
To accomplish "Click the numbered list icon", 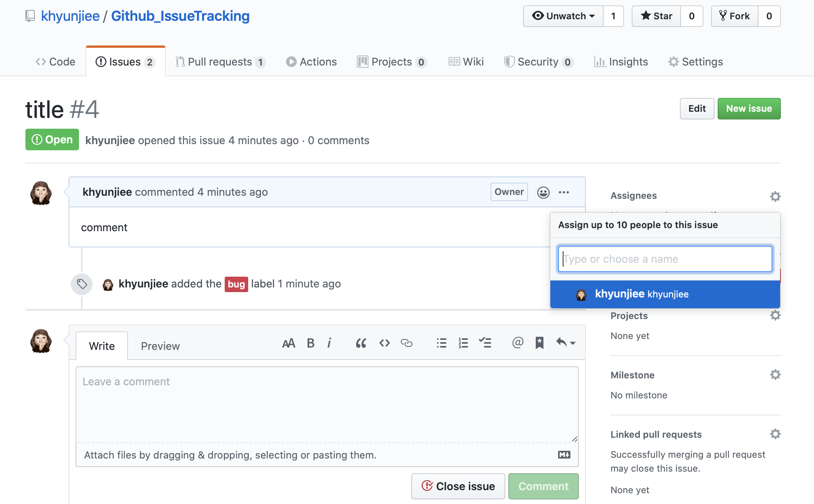I will (463, 343).
